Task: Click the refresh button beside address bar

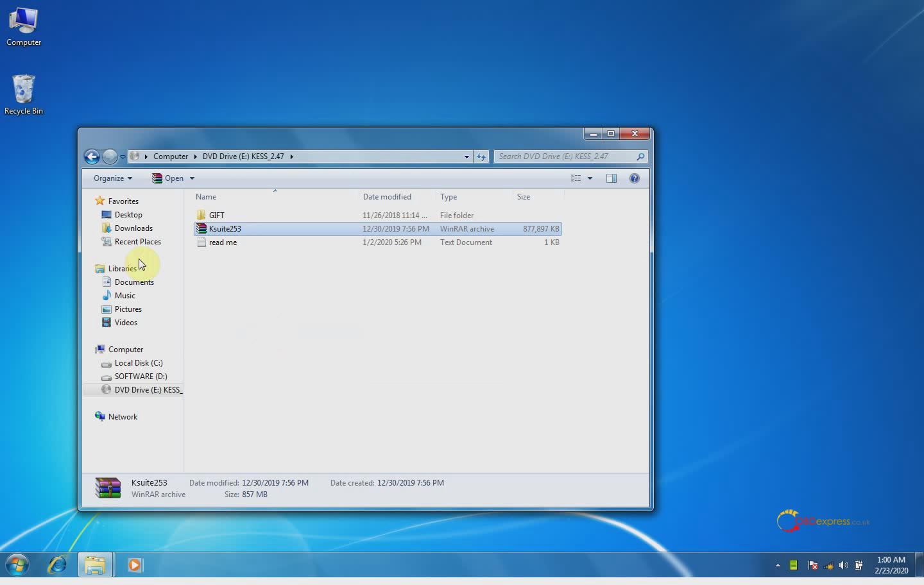Action: point(481,157)
